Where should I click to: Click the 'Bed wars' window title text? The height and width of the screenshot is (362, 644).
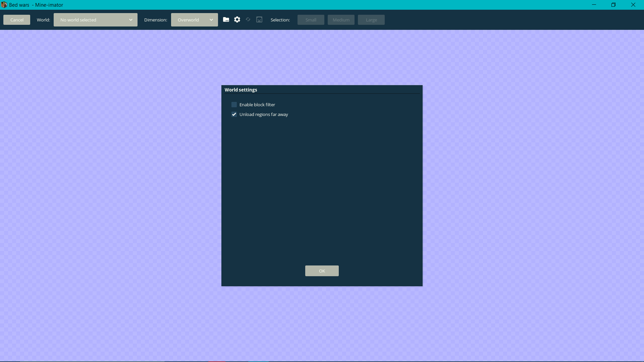(x=21, y=5)
